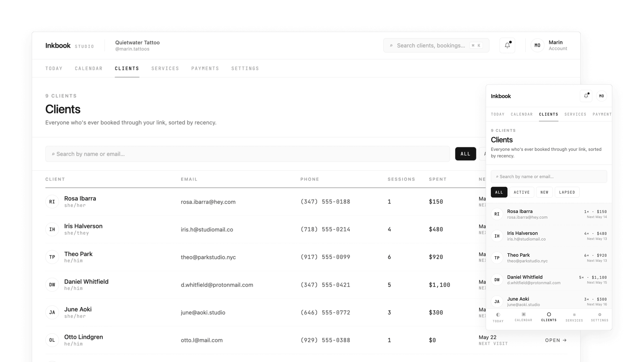Click june@aoki.studio in desktop table
Image resolution: width=644 pixels, height=362 pixels.
coord(203,313)
